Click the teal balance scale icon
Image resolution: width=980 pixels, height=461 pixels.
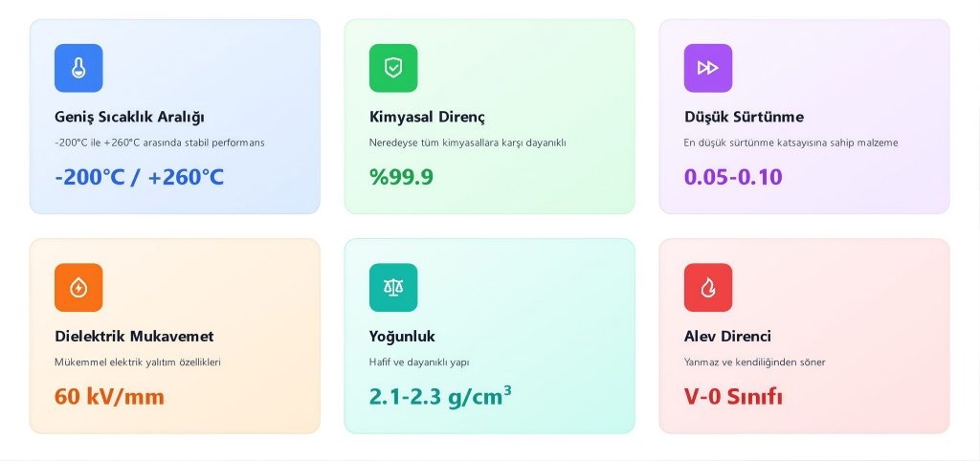(393, 288)
